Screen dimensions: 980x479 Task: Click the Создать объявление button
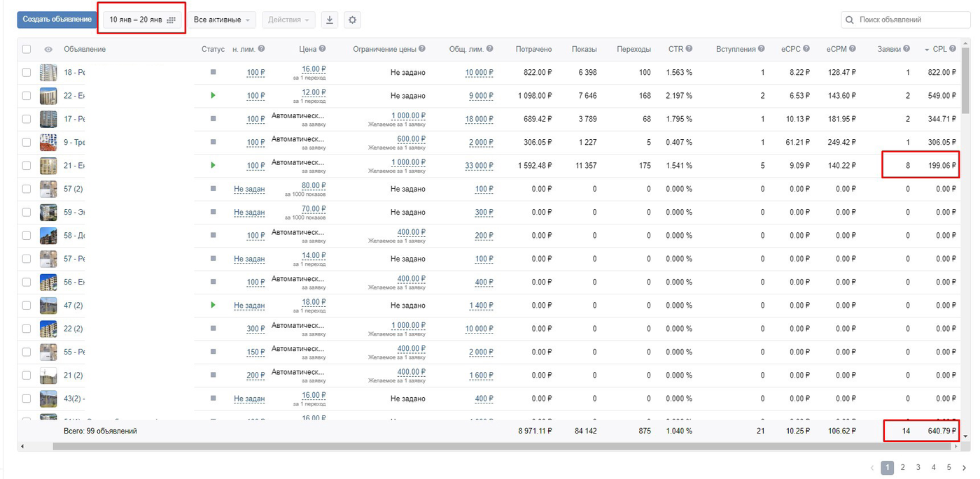pos(57,20)
